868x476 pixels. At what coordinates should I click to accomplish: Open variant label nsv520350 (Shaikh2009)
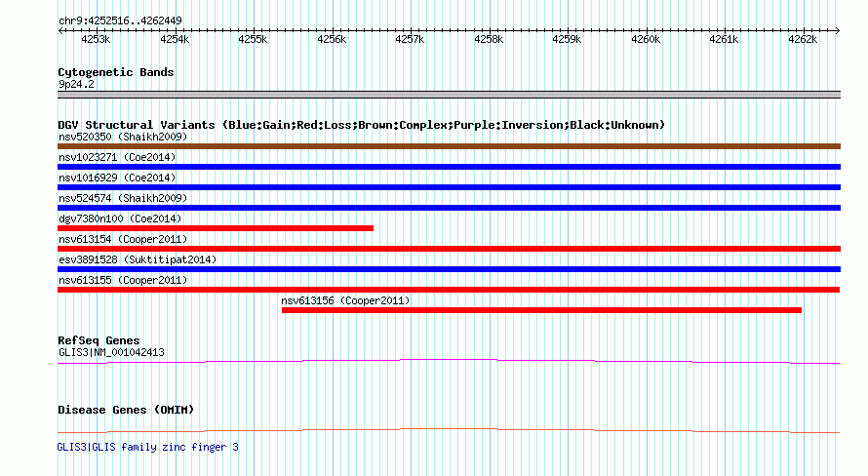pyautogui.click(x=123, y=137)
